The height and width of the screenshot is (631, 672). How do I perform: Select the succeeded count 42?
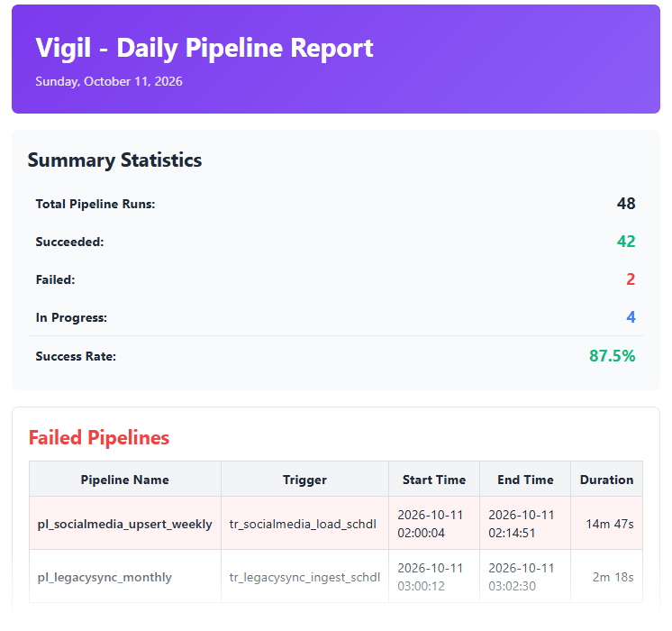(626, 242)
